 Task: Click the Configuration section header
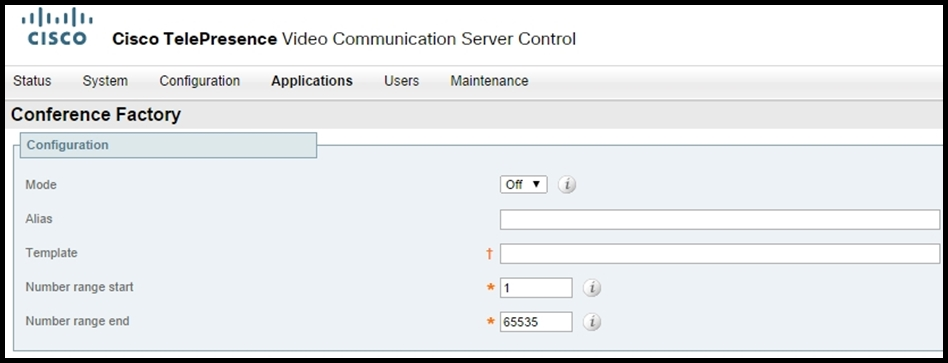click(x=168, y=145)
